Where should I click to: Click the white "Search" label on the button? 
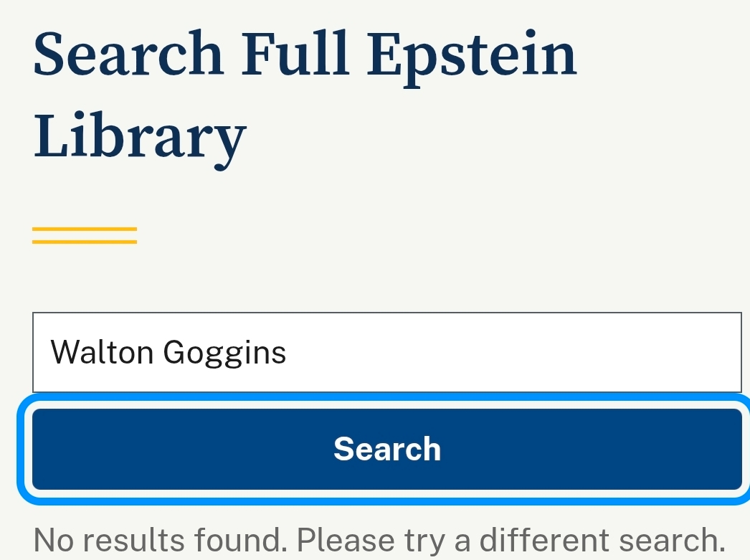point(386,449)
